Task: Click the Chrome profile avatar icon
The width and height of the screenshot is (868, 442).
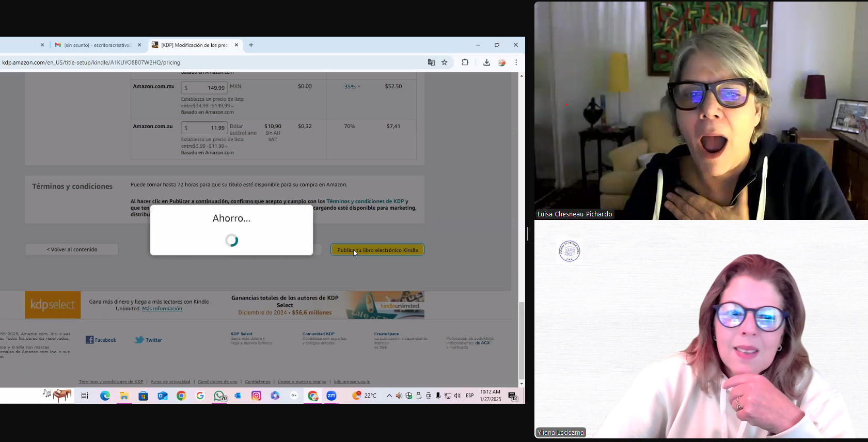Action: pos(501,62)
